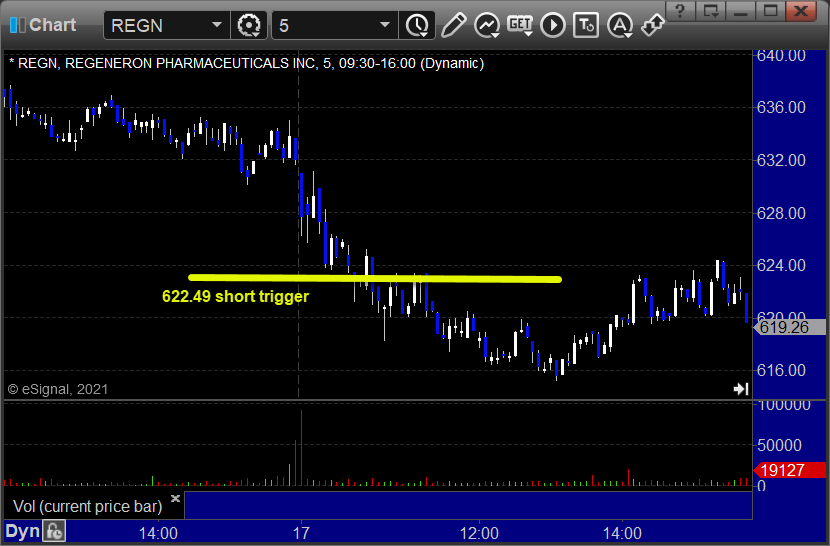Screen dimensions: 830x546
Task: Select the Vol (current price bar) label
Action: [x=87, y=506]
